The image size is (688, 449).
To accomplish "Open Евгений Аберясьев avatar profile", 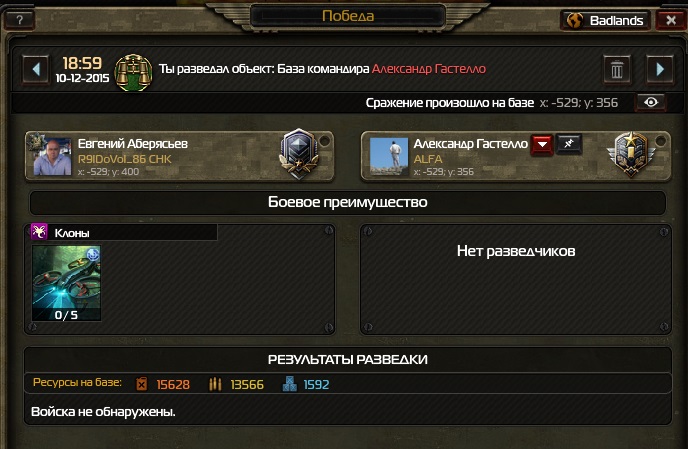I will click(52, 156).
